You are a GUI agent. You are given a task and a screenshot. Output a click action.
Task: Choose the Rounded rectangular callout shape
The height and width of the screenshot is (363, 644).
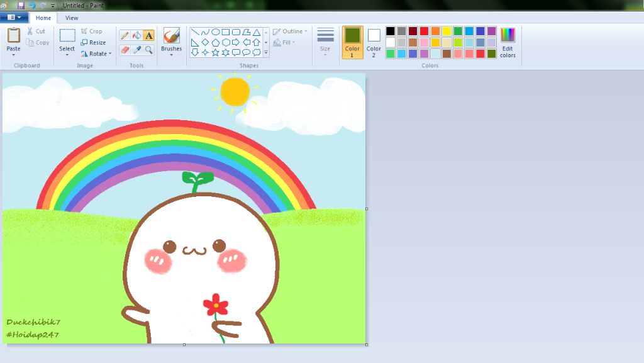(236, 52)
